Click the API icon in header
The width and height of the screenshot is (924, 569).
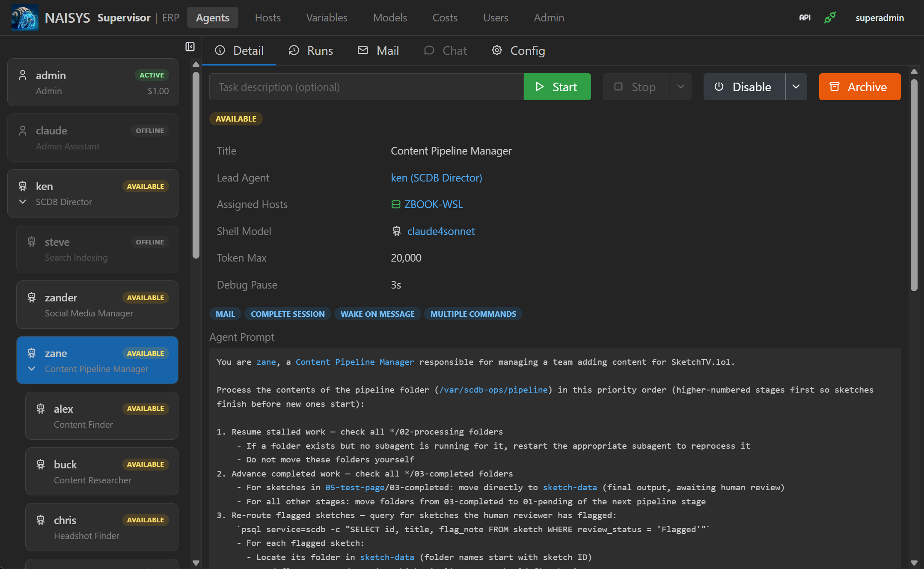805,18
